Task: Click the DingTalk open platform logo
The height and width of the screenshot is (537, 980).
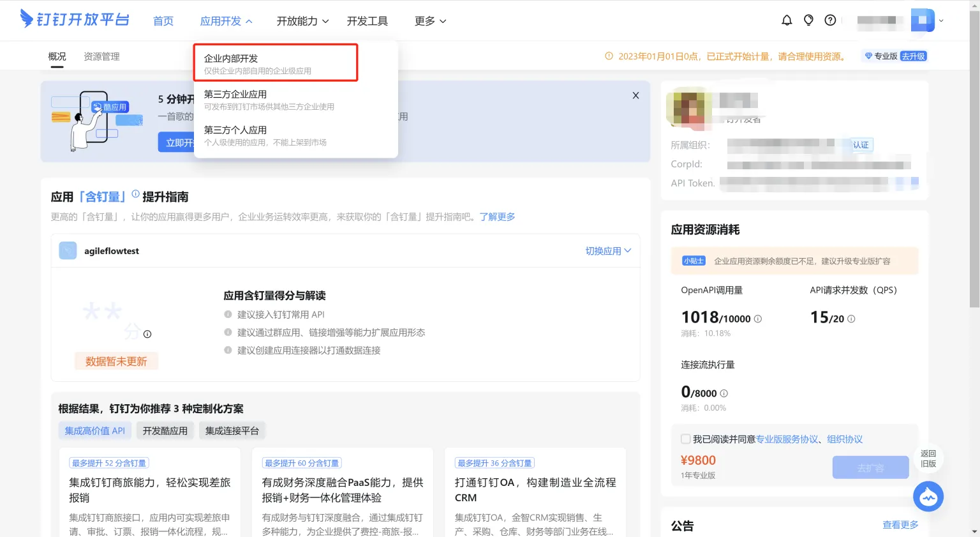Action: [x=75, y=19]
